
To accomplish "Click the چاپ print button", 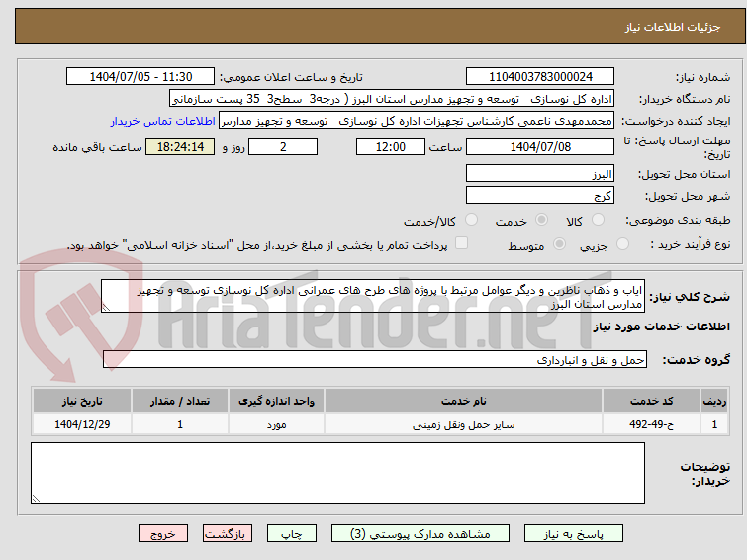I will pyautogui.click(x=292, y=534).
